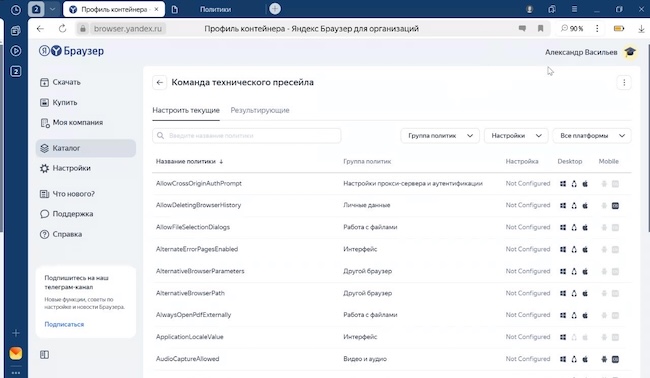Sort by Название политики column header
Image resolution: width=650 pixels, height=378 pixels.
tap(189, 161)
